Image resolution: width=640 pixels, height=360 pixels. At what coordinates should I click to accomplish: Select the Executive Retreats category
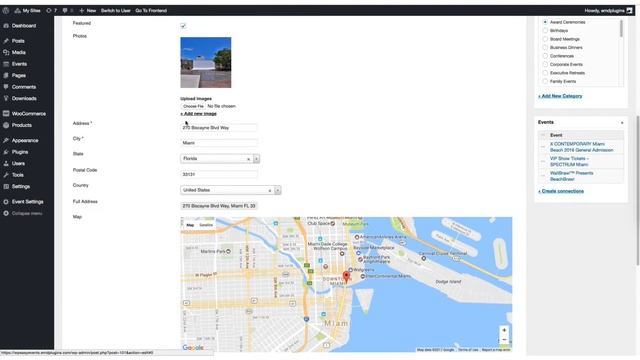pyautogui.click(x=545, y=73)
